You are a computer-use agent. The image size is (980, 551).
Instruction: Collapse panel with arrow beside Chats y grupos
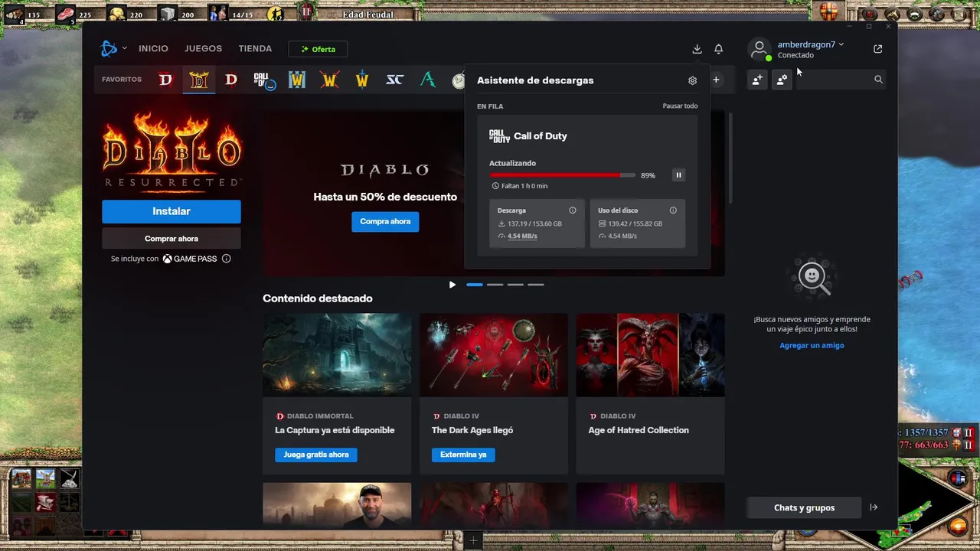click(x=874, y=507)
